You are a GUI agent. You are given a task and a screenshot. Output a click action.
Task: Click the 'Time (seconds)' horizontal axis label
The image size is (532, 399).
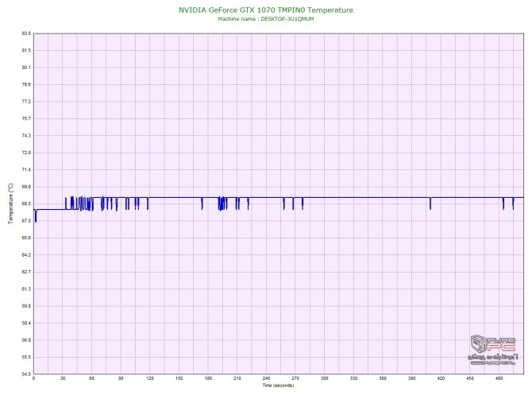278,385
